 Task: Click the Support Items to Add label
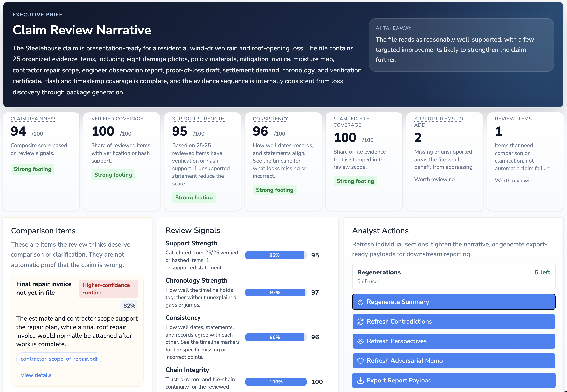[x=438, y=122]
